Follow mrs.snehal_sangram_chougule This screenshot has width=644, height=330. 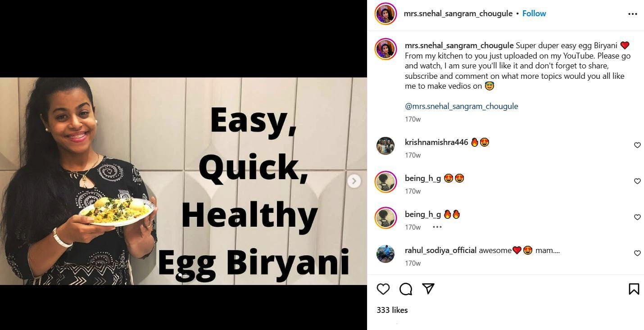coord(534,14)
